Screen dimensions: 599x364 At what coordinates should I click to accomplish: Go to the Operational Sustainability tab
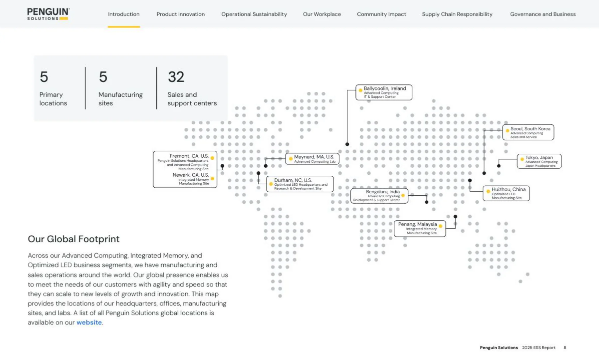click(x=254, y=14)
